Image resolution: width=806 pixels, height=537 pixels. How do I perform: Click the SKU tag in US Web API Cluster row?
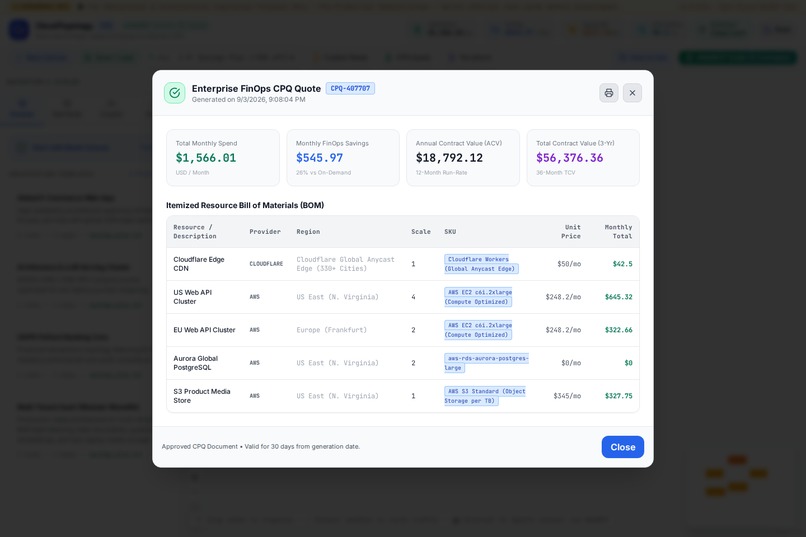tap(478, 297)
